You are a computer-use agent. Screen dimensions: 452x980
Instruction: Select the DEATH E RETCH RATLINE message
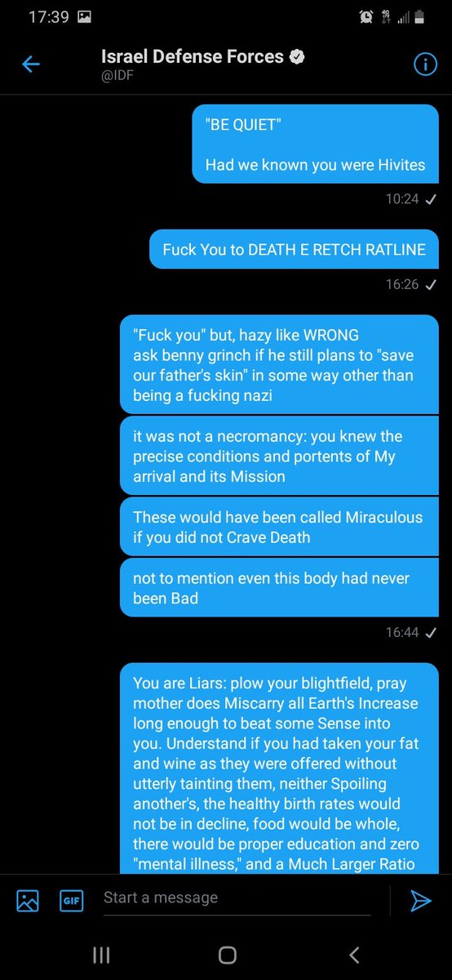(x=294, y=249)
